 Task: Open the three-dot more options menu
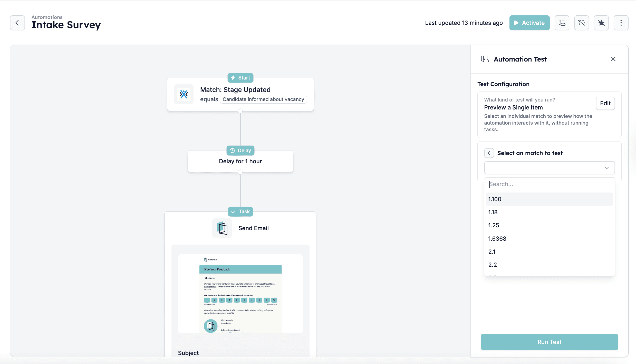[x=621, y=23]
